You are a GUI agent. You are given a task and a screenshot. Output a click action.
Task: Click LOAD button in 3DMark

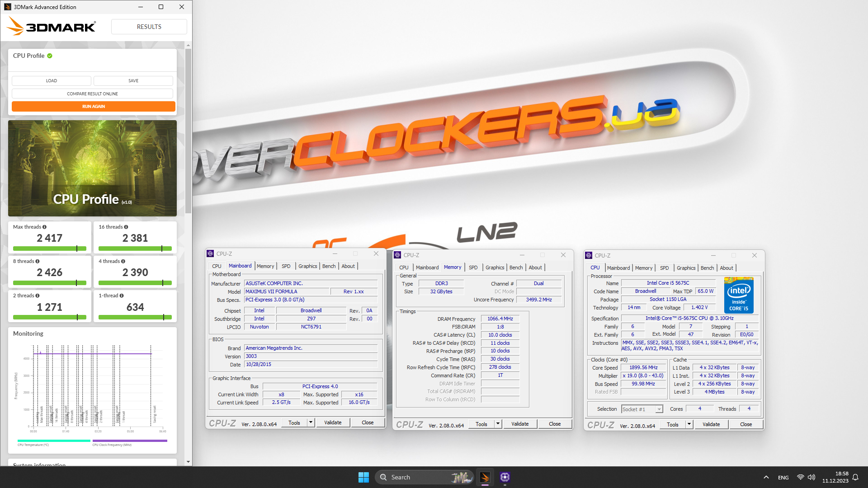pos(52,80)
